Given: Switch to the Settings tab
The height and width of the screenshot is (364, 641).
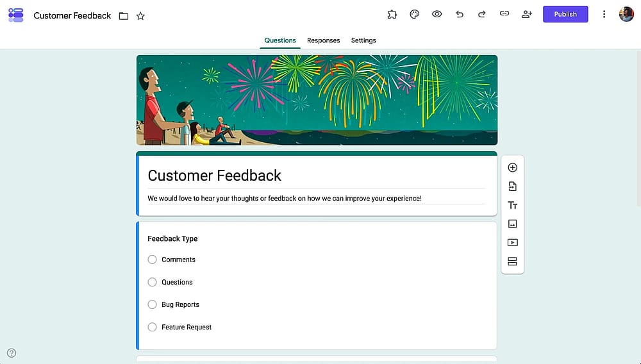Looking at the screenshot, I should [363, 40].
